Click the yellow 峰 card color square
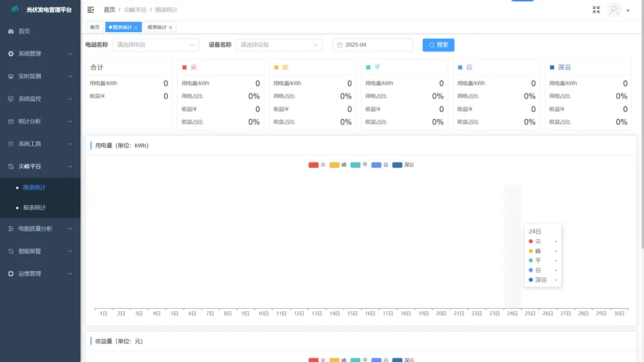 [276, 67]
